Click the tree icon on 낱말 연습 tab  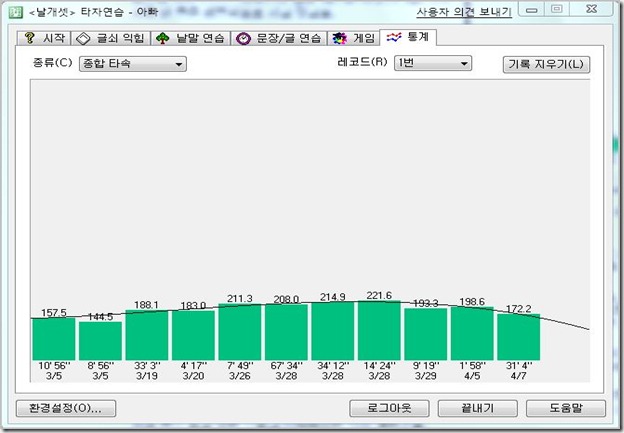[162, 39]
